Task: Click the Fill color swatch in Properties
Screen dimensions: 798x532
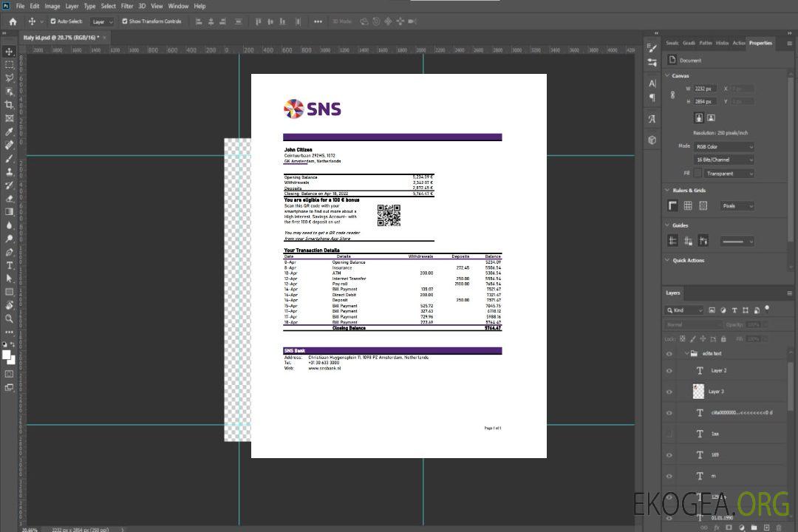Action: pyautogui.click(x=698, y=174)
